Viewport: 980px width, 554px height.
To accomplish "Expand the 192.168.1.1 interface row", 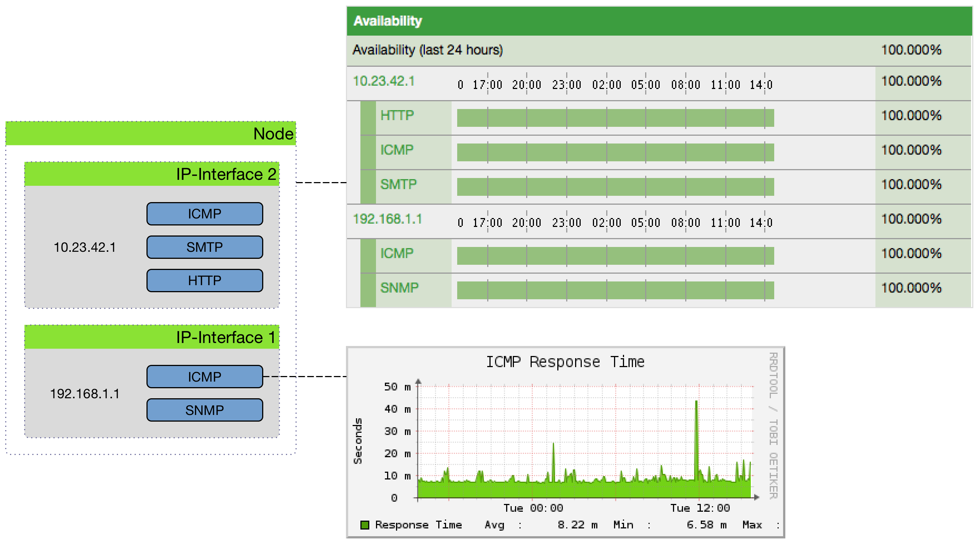I will click(389, 219).
